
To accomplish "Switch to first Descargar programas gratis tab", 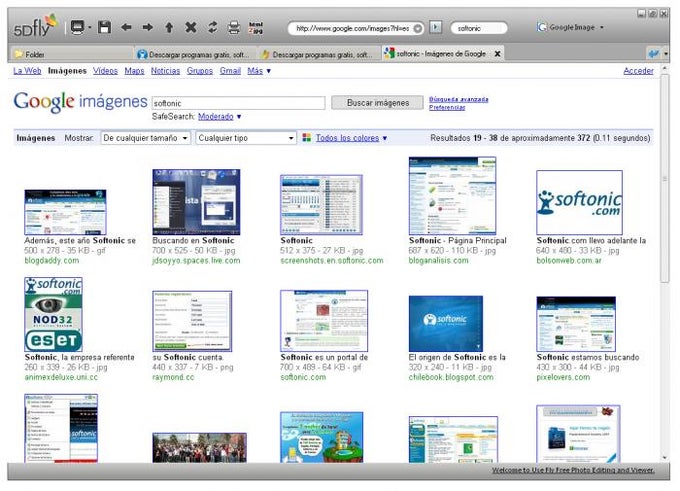I will click(193, 55).
